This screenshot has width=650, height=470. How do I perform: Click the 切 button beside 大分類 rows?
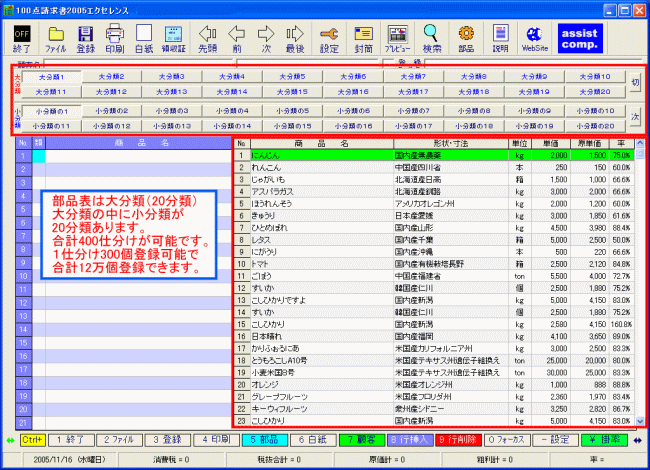pos(635,83)
